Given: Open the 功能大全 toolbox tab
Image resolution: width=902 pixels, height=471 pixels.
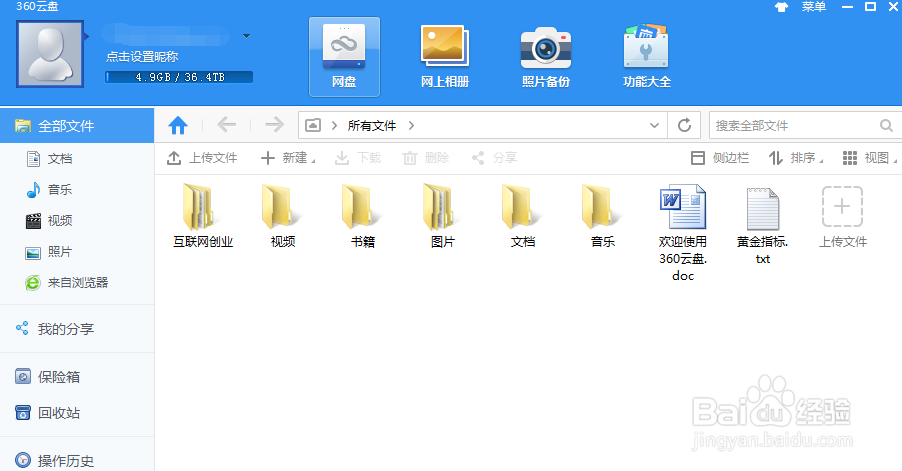Looking at the screenshot, I should click(x=647, y=57).
